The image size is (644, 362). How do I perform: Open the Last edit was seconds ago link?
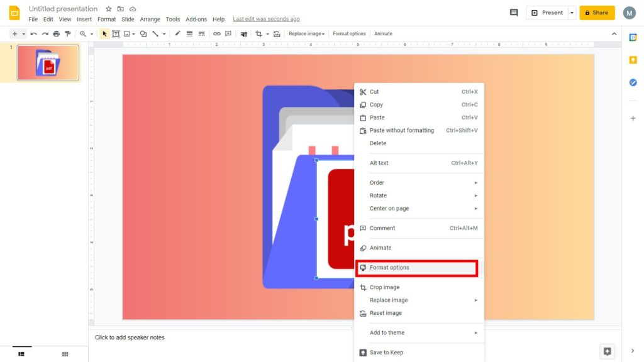click(266, 19)
